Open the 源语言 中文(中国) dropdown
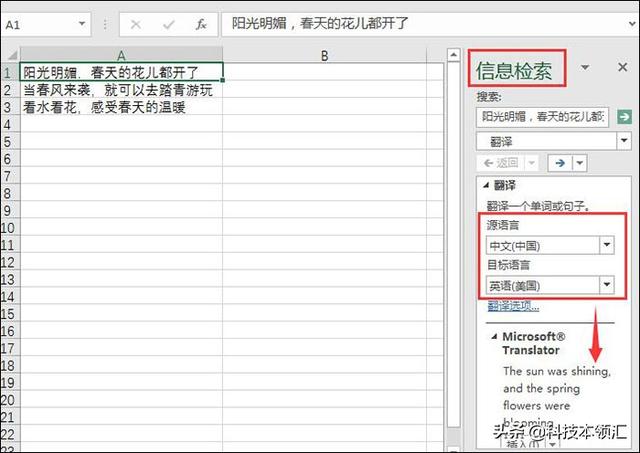The width and height of the screenshot is (640, 453). pos(607,245)
